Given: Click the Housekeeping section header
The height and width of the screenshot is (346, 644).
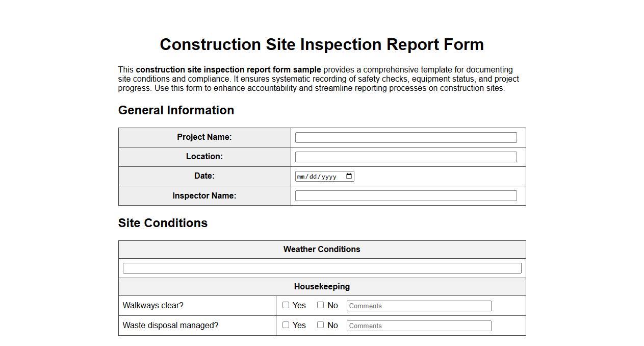Looking at the screenshot, I should (x=322, y=286).
